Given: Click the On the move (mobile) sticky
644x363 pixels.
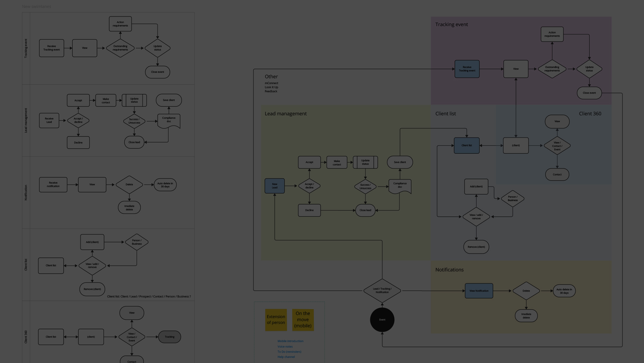Looking at the screenshot, I should click(303, 320).
